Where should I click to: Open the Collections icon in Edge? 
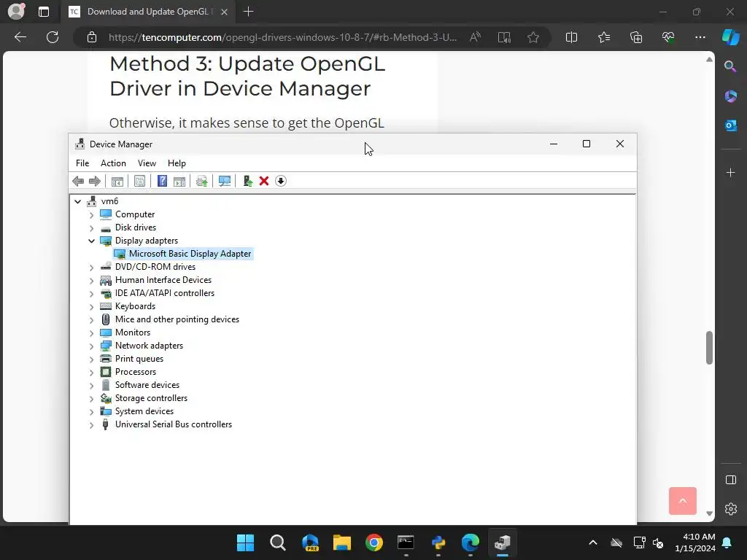636,37
